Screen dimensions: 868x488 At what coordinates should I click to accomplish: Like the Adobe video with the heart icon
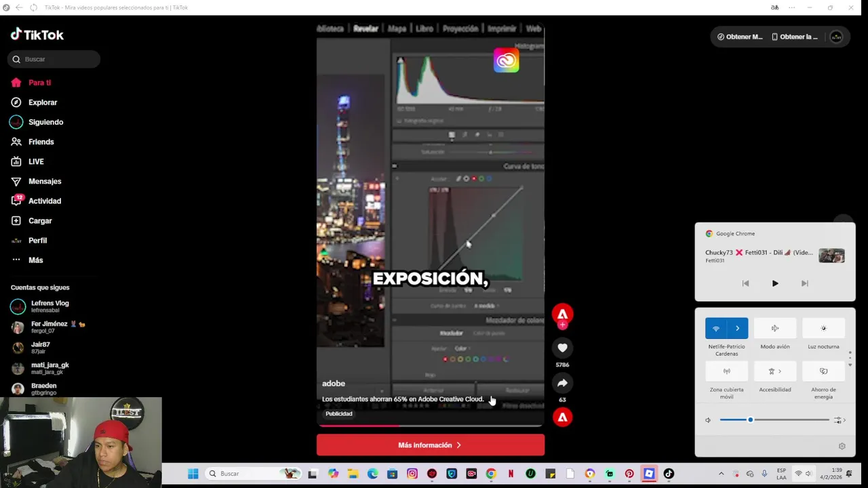[x=562, y=348]
